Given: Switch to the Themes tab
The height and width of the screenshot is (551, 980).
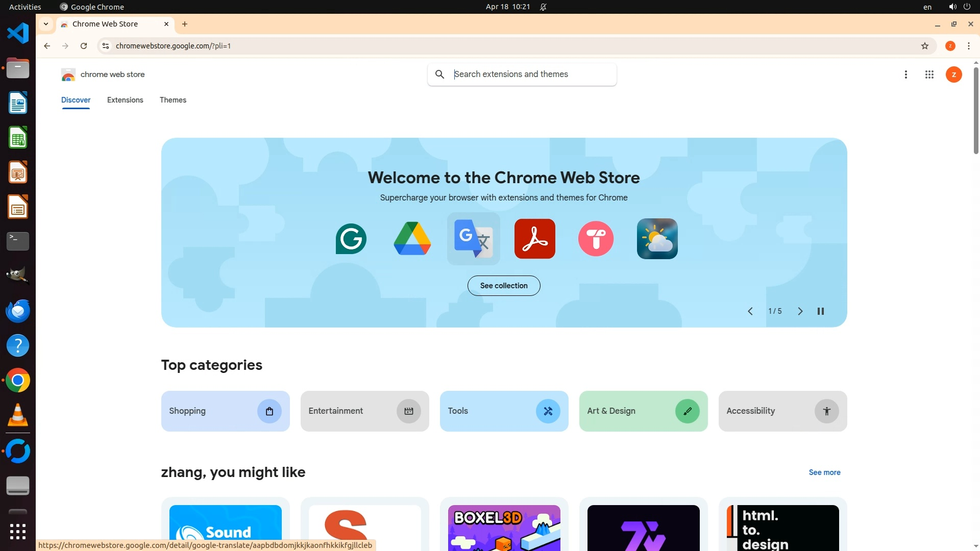Looking at the screenshot, I should (x=173, y=100).
